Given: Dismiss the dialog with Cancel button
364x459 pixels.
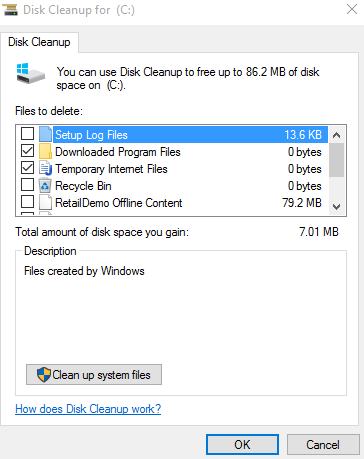Looking at the screenshot, I should point(323,444).
